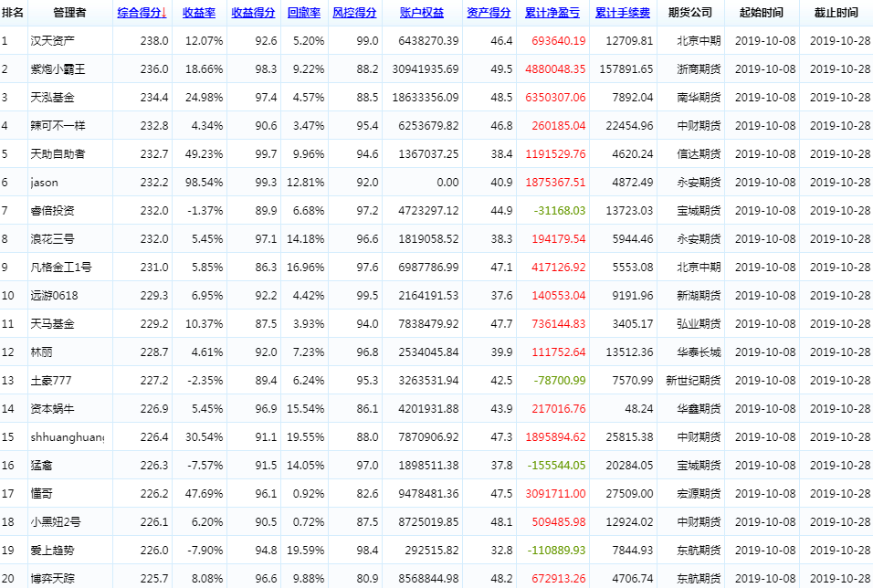Screen dimensions: 873x588
Task: Select manager 小黑妞2号
Action: click(x=56, y=521)
